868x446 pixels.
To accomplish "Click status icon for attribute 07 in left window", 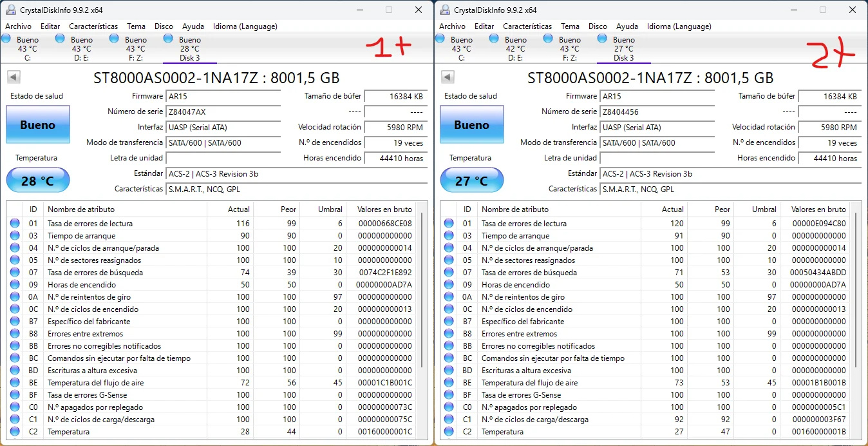I will tap(15, 273).
